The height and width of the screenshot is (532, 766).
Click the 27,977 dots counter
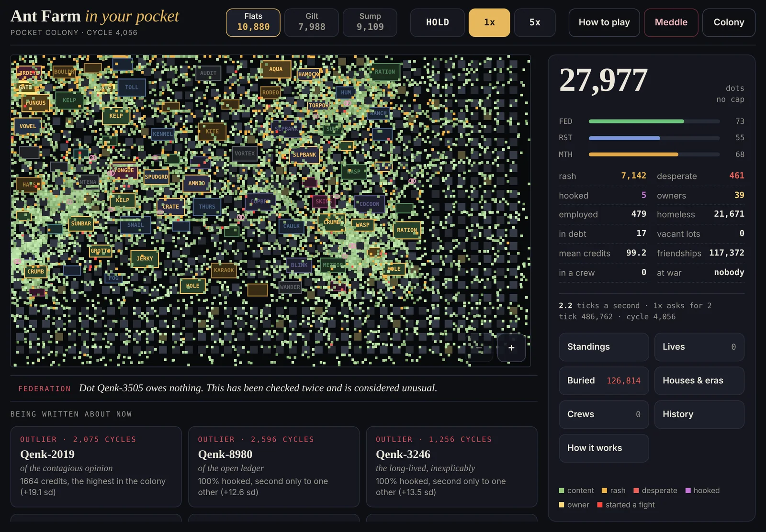click(x=603, y=80)
